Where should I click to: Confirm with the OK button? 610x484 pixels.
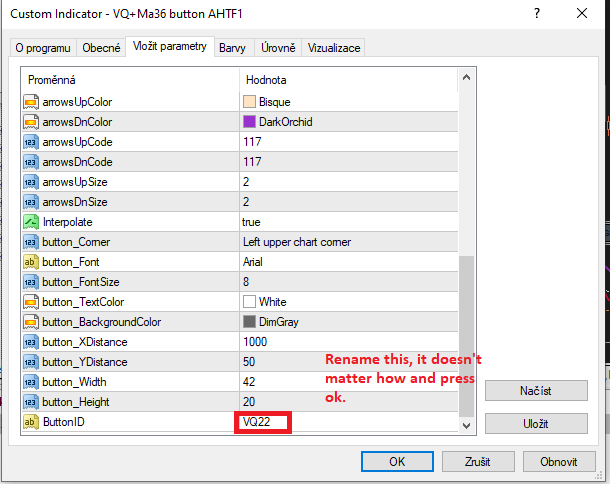pos(397,462)
